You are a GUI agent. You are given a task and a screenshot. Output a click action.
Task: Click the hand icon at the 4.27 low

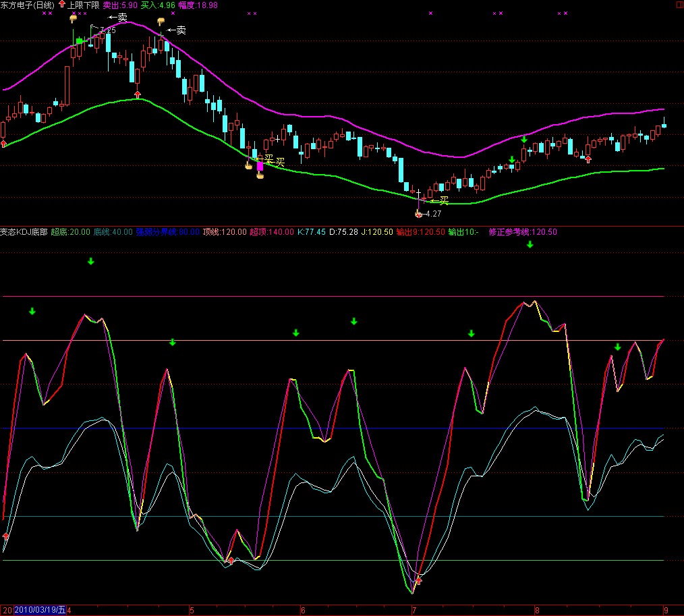[418, 213]
